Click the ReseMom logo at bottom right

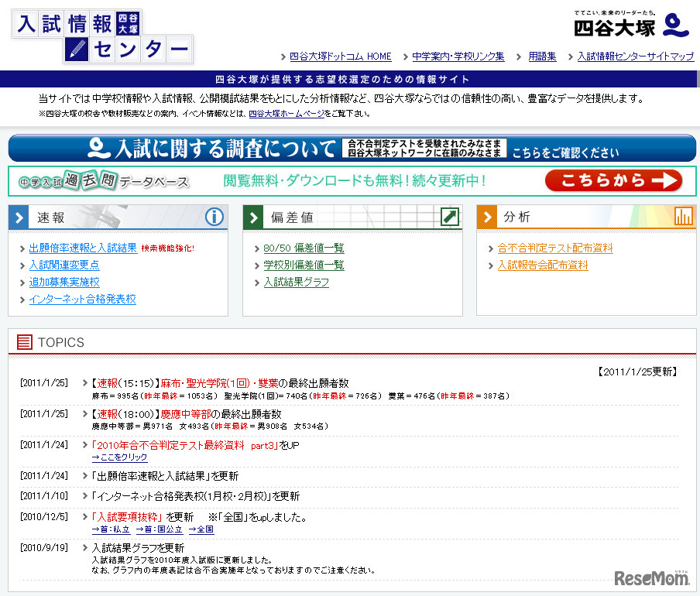coord(650,579)
